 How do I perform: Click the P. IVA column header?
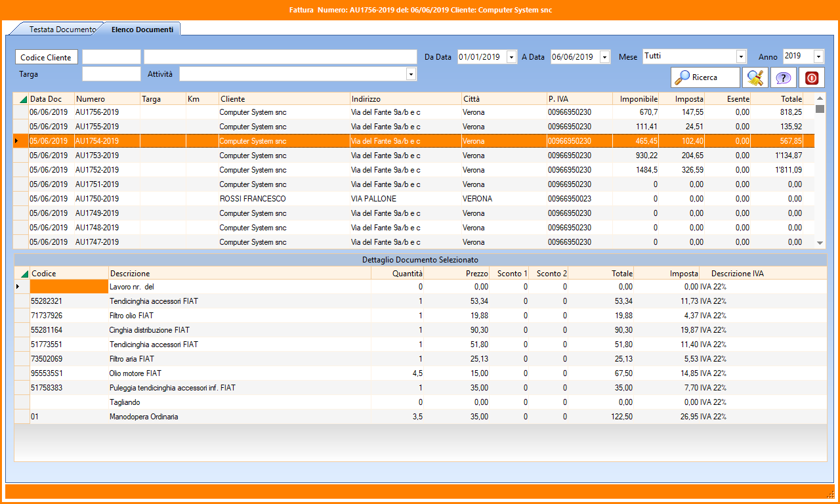[579, 99]
